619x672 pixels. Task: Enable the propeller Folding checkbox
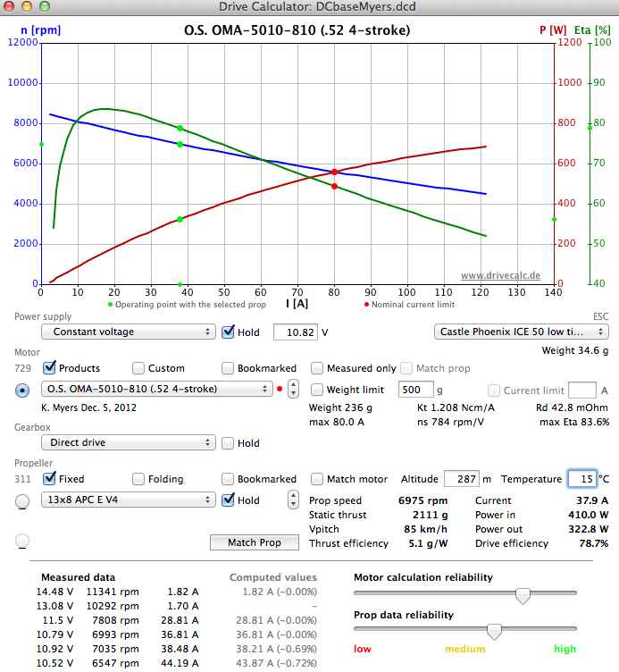point(138,479)
